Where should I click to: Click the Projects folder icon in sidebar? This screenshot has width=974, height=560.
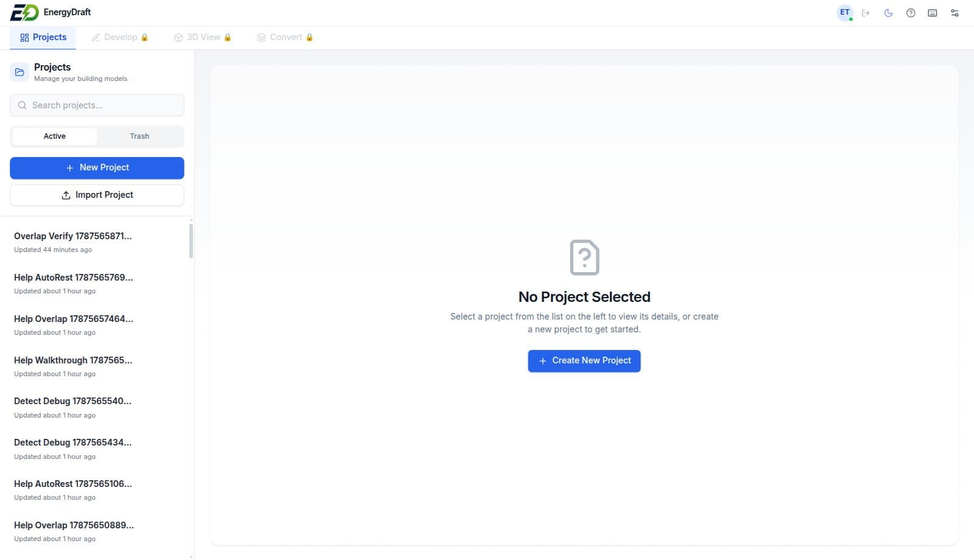click(x=19, y=72)
